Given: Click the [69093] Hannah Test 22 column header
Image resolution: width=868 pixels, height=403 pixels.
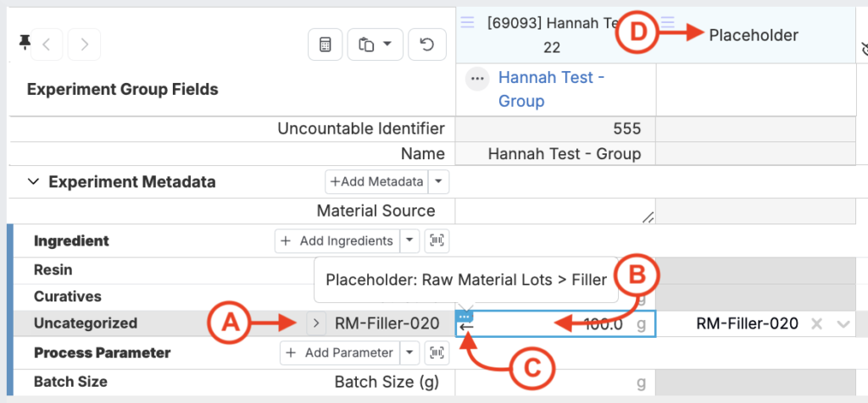Looking at the screenshot, I should (x=555, y=35).
